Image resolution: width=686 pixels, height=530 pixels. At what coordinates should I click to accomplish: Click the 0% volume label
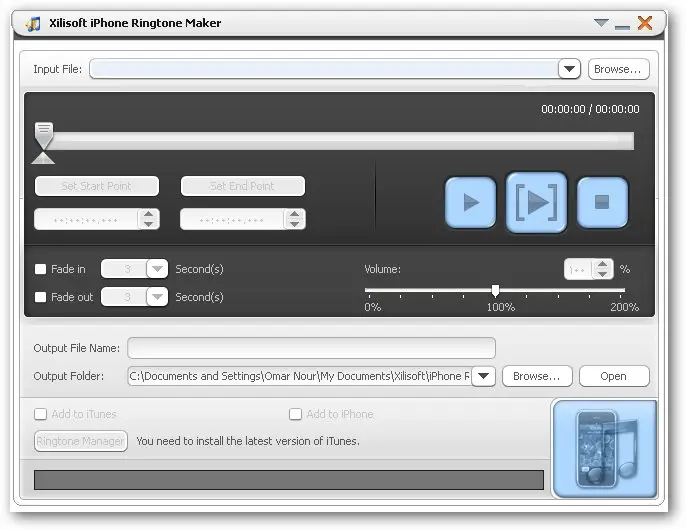pos(373,307)
